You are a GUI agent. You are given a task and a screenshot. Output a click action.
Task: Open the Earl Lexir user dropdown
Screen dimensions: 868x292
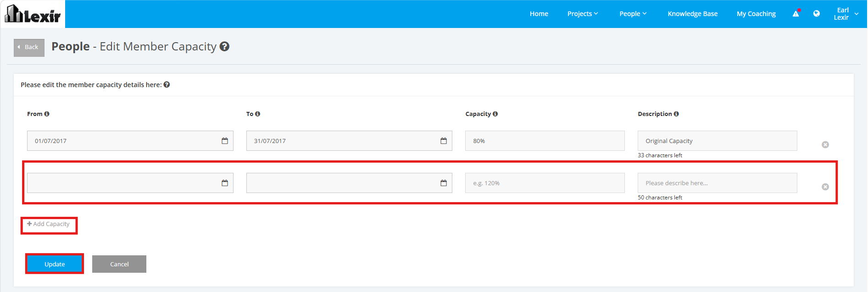click(846, 14)
